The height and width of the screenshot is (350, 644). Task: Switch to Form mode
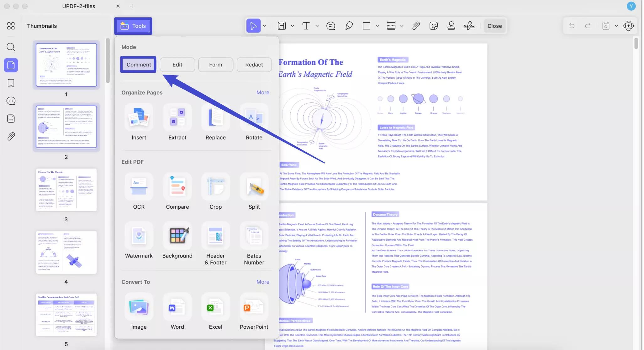(215, 65)
